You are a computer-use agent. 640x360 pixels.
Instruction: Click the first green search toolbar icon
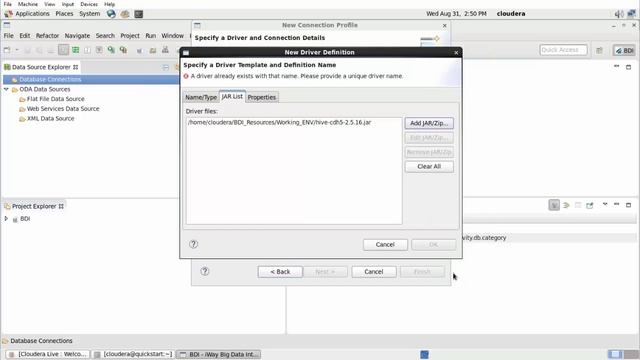tap(111, 50)
